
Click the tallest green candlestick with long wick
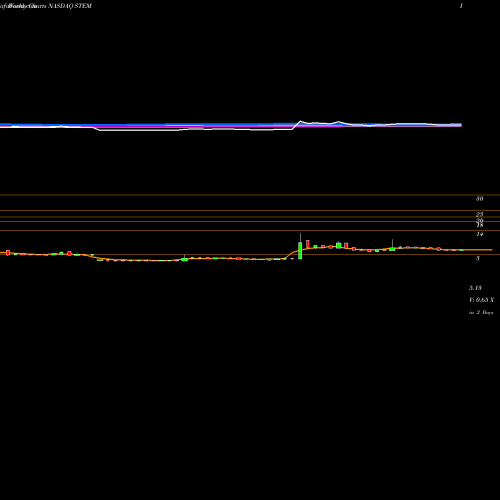click(x=300, y=246)
